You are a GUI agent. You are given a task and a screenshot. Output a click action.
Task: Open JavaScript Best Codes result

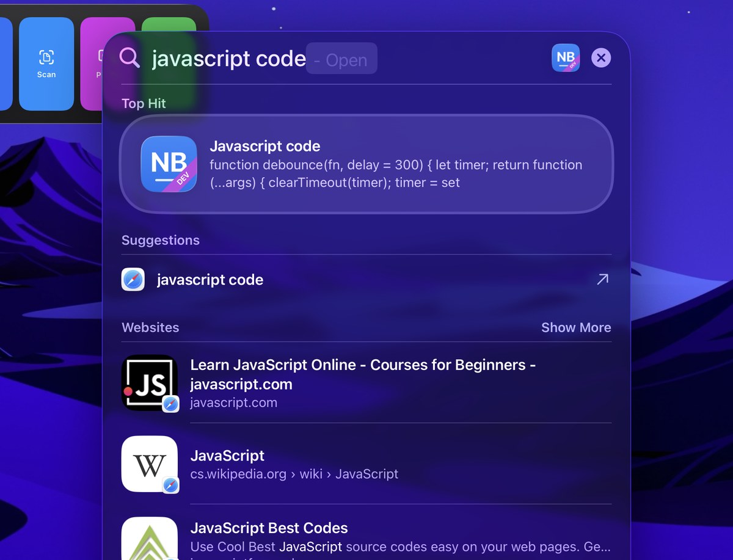(366, 536)
